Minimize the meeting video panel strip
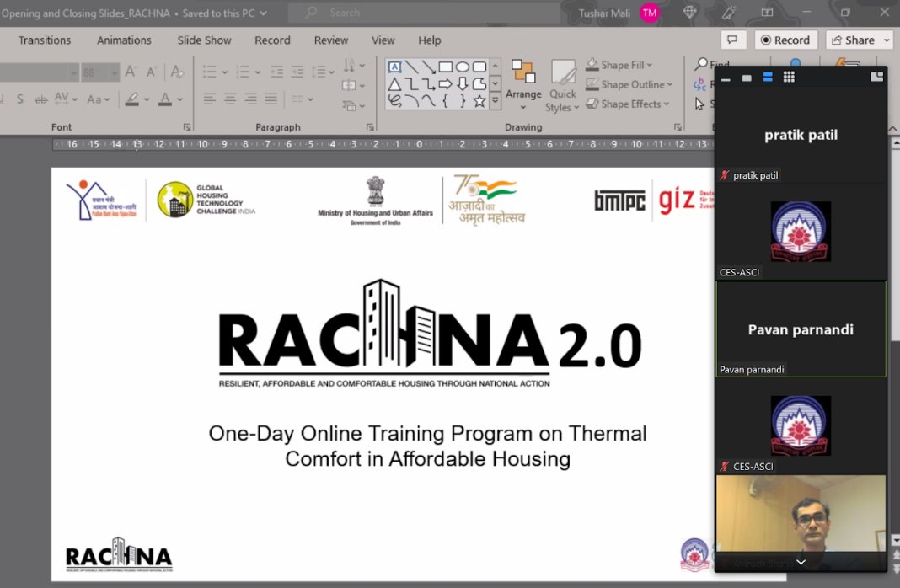Screen dimensions: 900x588 (726, 79)
